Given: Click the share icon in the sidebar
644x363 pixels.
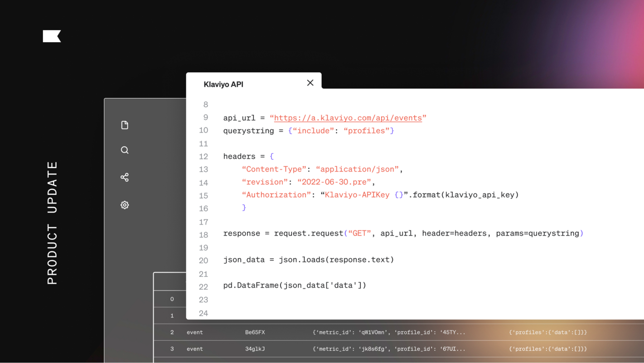Looking at the screenshot, I should click(x=125, y=177).
